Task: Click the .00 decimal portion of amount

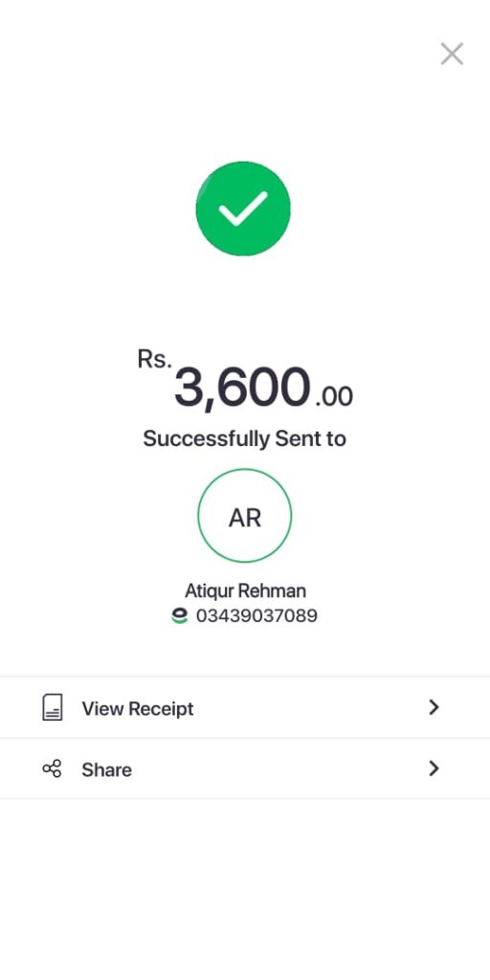Action: (x=334, y=397)
